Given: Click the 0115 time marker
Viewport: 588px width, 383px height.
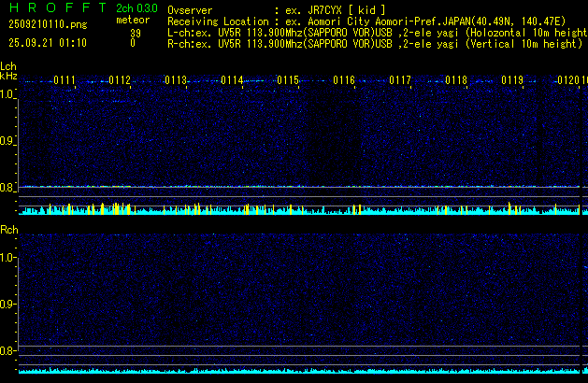Looking at the screenshot, I should (288, 81).
